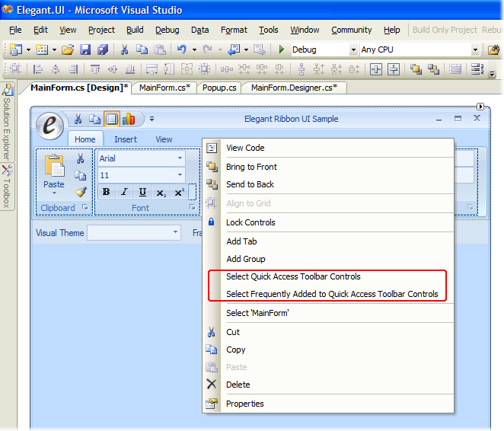Choose Add Tab from context menu
This screenshot has width=504, height=431.
(328, 241)
